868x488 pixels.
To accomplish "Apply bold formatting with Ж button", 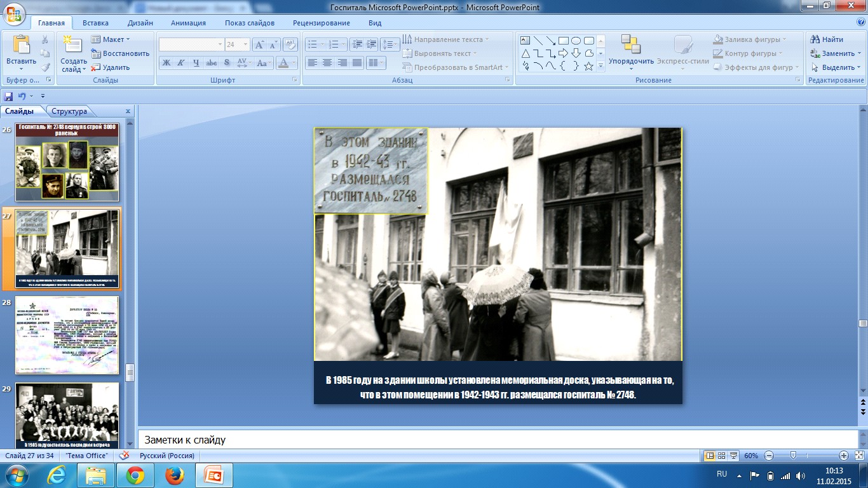I will [166, 62].
